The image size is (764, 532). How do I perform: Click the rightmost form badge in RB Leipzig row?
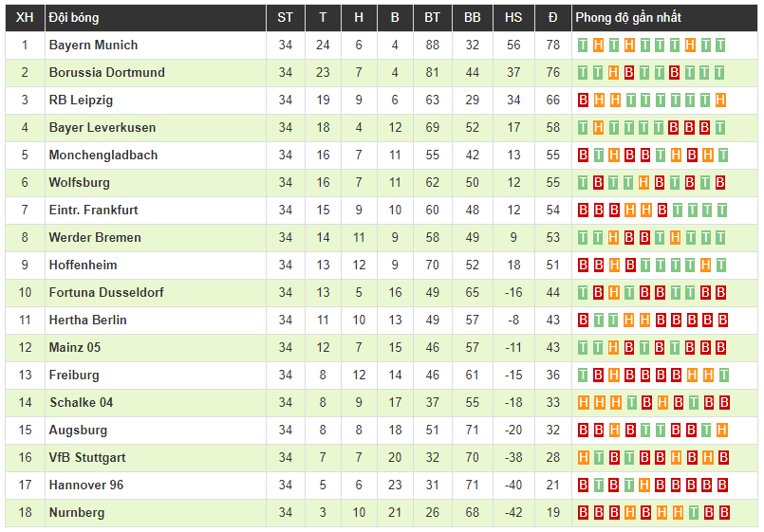pos(721,101)
